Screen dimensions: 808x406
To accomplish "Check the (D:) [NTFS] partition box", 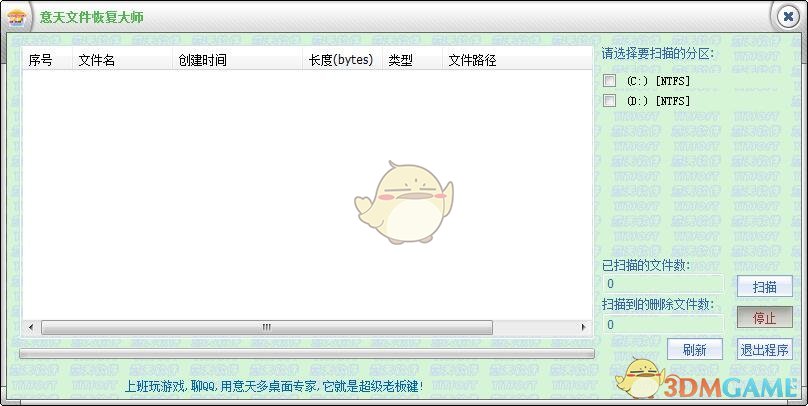I will pos(610,100).
